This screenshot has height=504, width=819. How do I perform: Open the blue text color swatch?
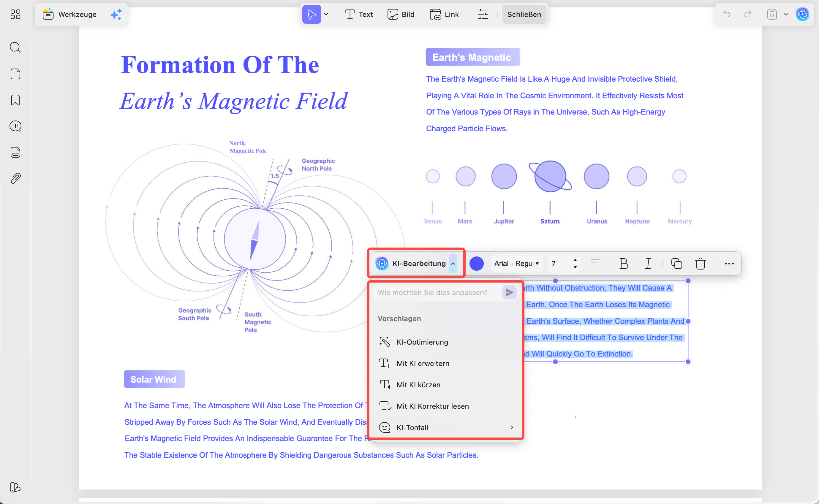pos(476,264)
